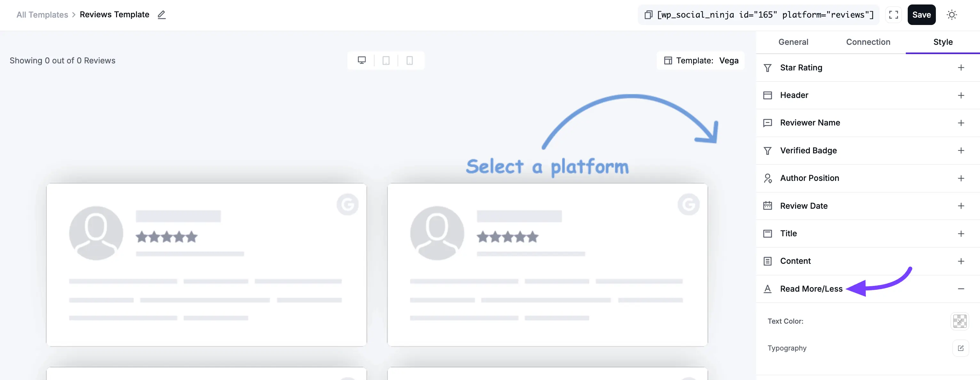Click the Read More/Less text icon
The width and height of the screenshot is (980, 380).
click(767, 289)
